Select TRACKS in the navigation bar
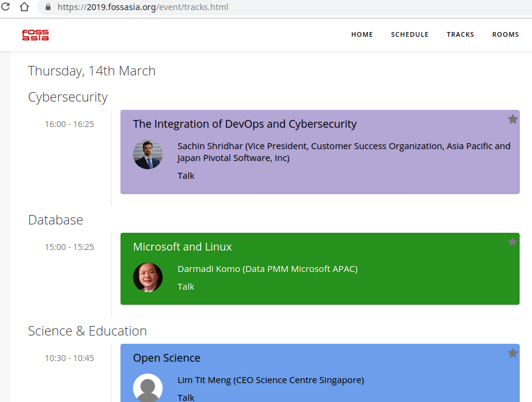The width and height of the screenshot is (532, 402). (x=460, y=34)
